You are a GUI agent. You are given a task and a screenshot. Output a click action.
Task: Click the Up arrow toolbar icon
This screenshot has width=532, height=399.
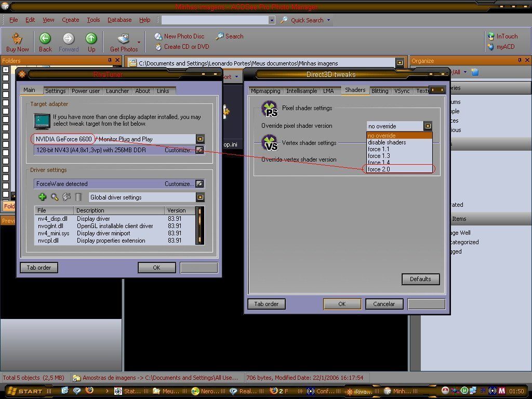(91, 38)
